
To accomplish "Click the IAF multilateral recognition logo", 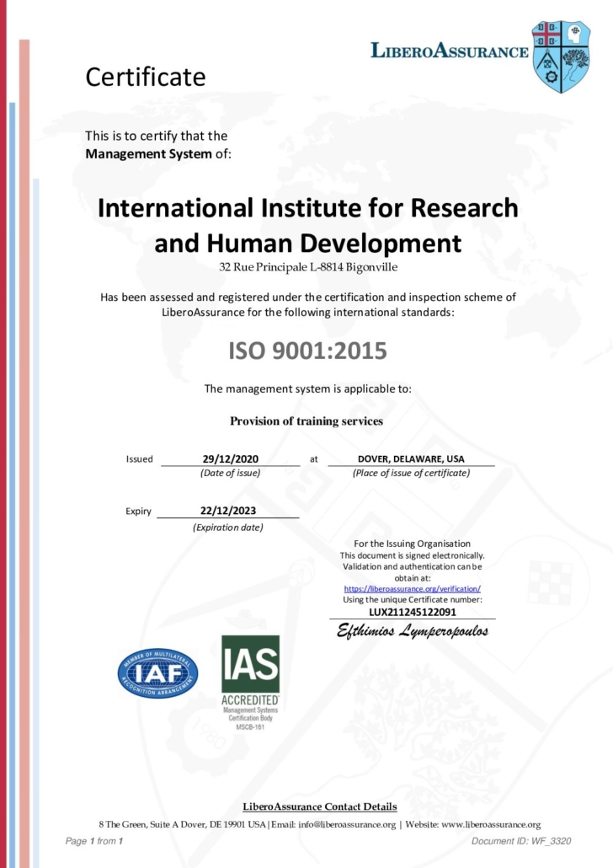I will click(x=157, y=673).
